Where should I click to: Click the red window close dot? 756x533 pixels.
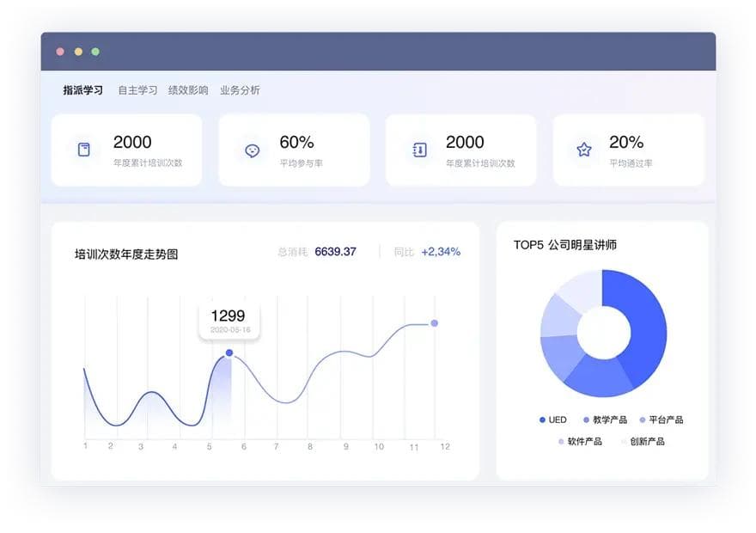click(x=60, y=52)
